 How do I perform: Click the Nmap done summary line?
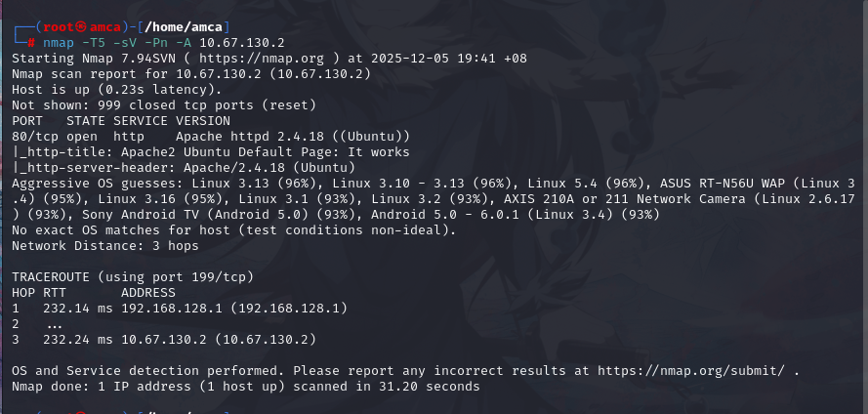[x=246, y=387]
